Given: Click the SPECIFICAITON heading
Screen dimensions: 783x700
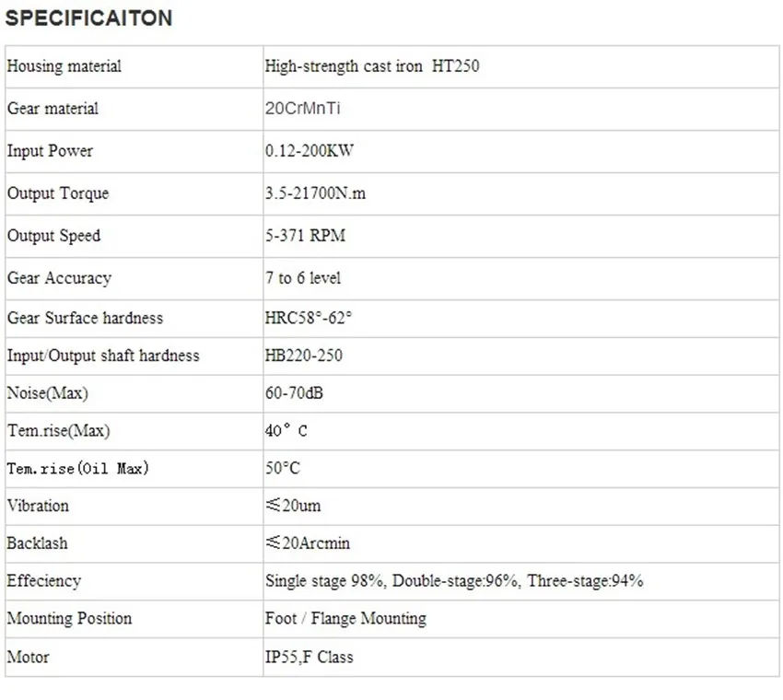Looking at the screenshot, I should tap(88, 18).
